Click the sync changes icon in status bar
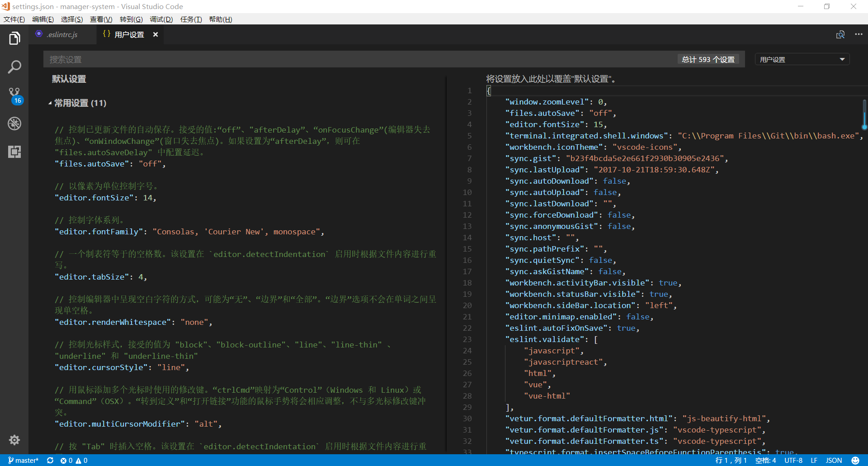 (50, 460)
